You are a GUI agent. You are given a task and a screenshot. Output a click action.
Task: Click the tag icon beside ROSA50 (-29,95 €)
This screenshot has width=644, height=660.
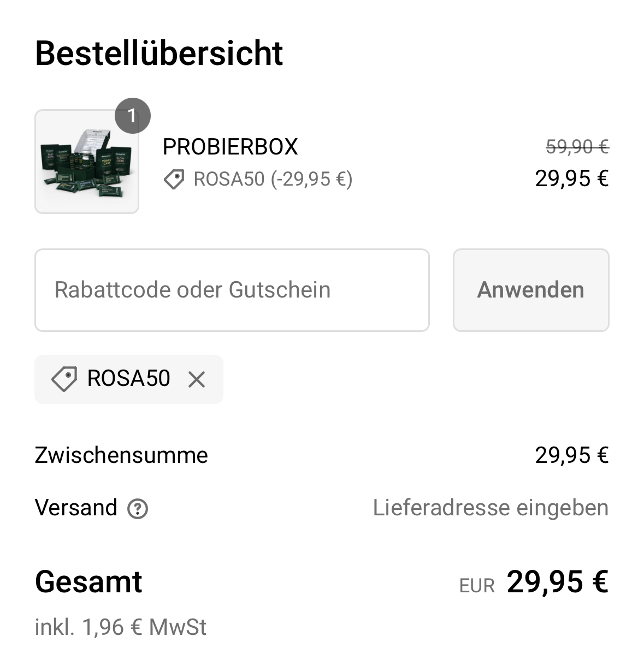point(174,179)
